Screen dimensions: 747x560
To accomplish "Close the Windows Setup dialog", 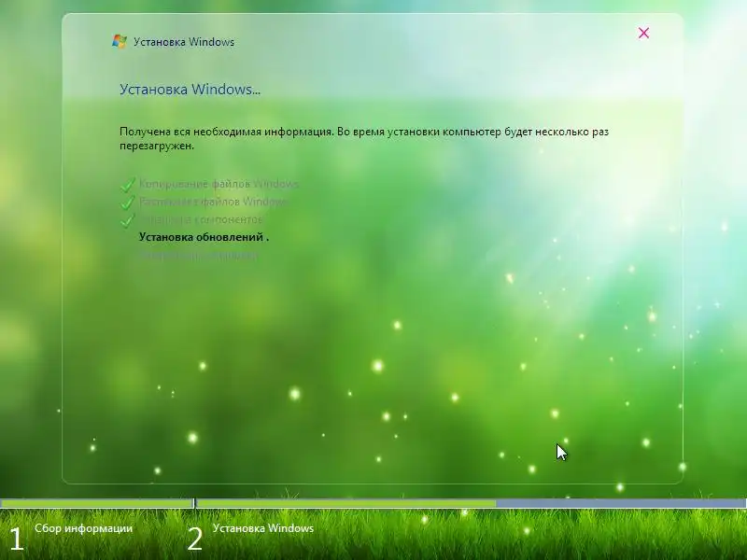I will [x=643, y=33].
